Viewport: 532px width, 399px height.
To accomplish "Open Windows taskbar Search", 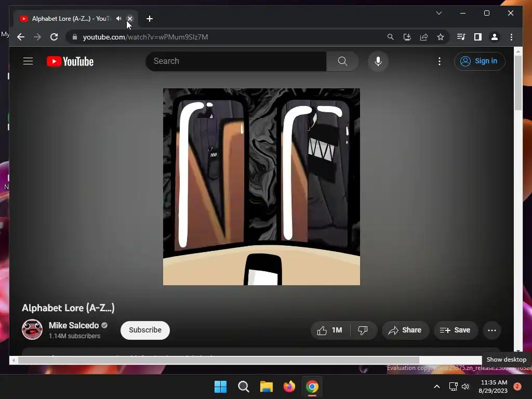I will pyautogui.click(x=243, y=387).
